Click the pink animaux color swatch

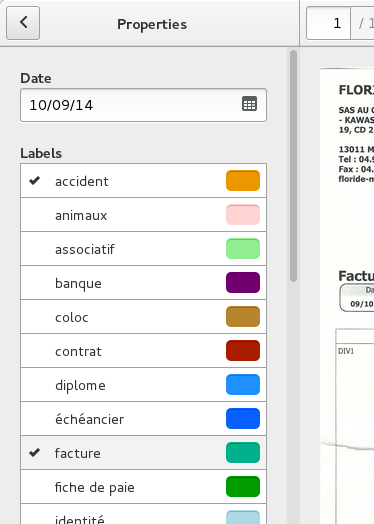tap(243, 215)
